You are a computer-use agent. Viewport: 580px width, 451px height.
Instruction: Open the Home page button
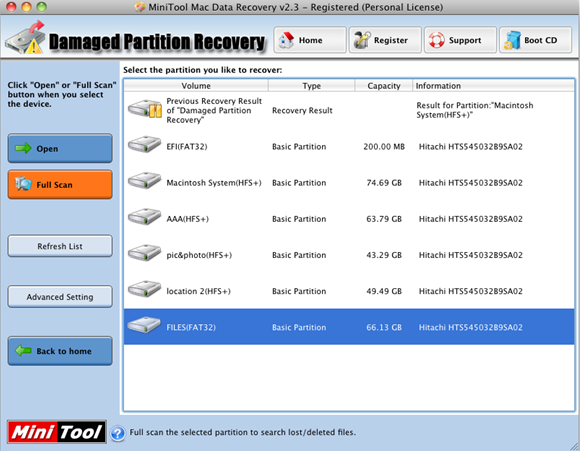[x=310, y=40]
